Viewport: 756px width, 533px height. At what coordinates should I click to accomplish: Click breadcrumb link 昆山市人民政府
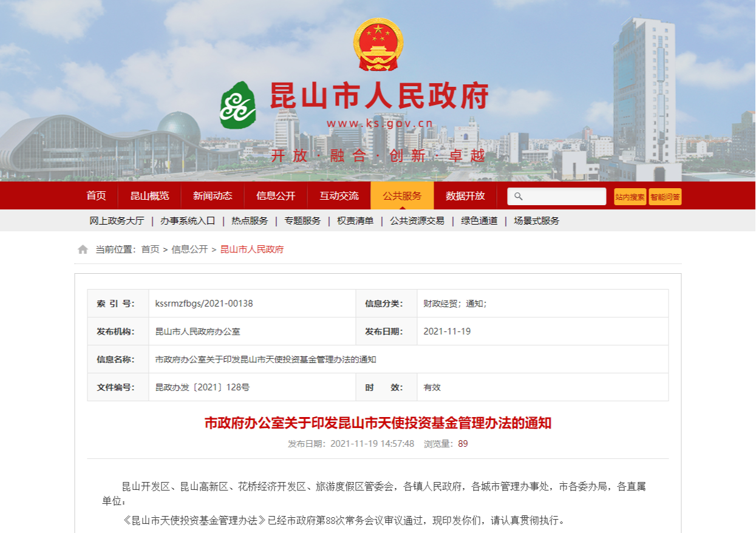tap(251, 250)
